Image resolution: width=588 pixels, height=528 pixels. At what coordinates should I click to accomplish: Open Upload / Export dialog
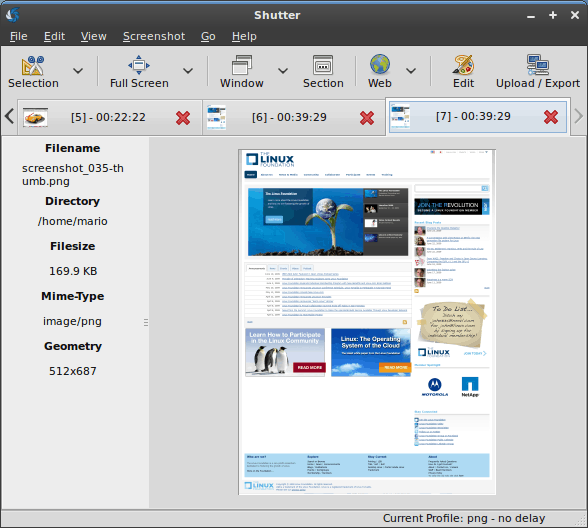538,72
